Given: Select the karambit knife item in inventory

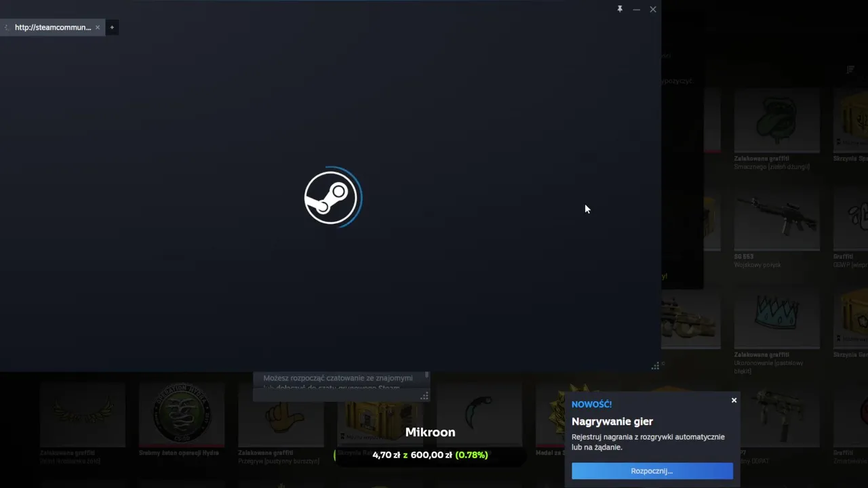Looking at the screenshot, I should pyautogui.click(x=479, y=413).
